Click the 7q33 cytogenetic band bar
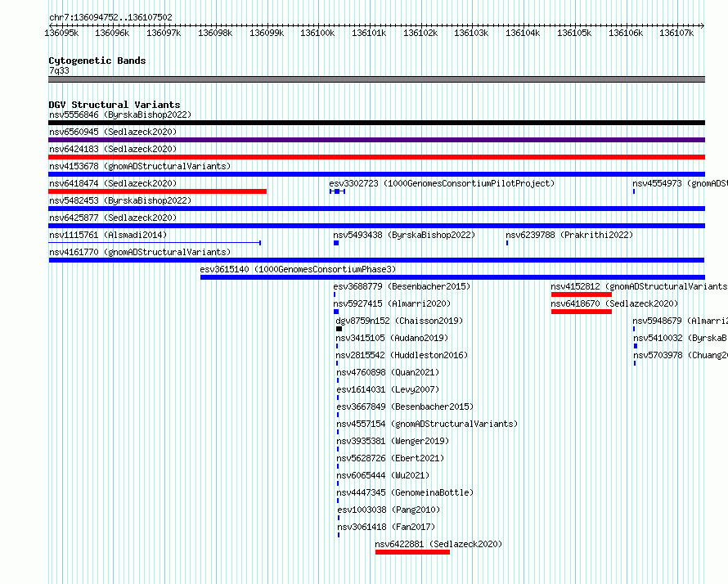The width and height of the screenshot is (728, 584). pos(376,79)
